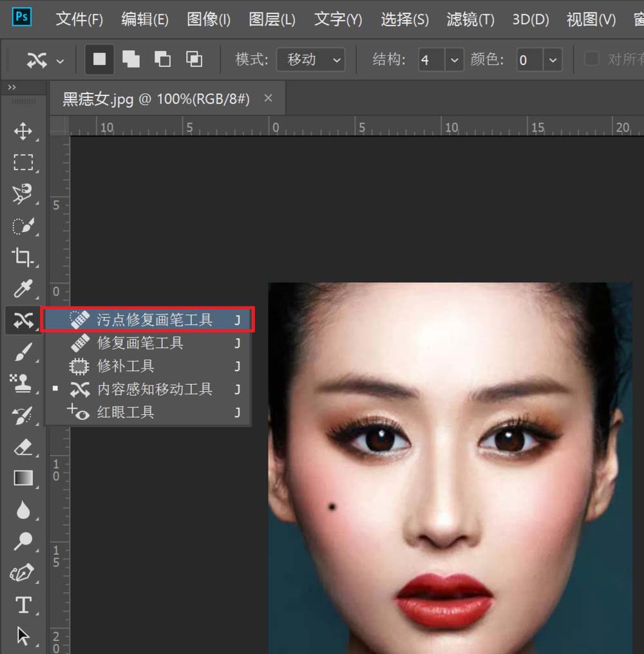
Task: Open the 模式 移动 dropdown
Action: pyautogui.click(x=311, y=60)
